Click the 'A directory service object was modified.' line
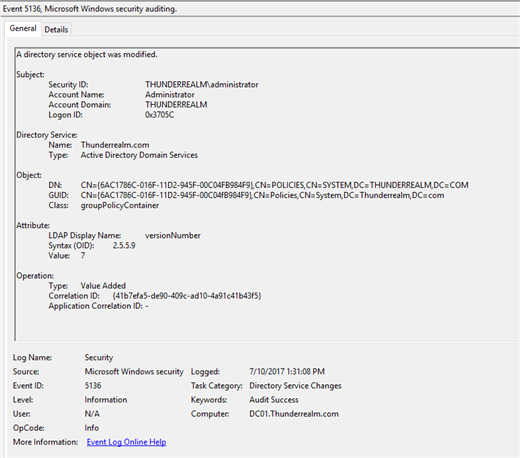520x458 pixels. (87, 54)
